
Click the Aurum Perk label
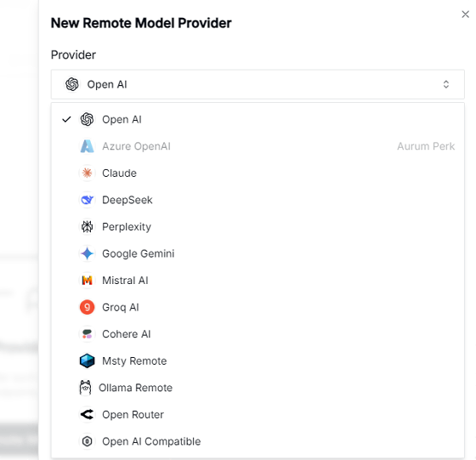point(426,146)
